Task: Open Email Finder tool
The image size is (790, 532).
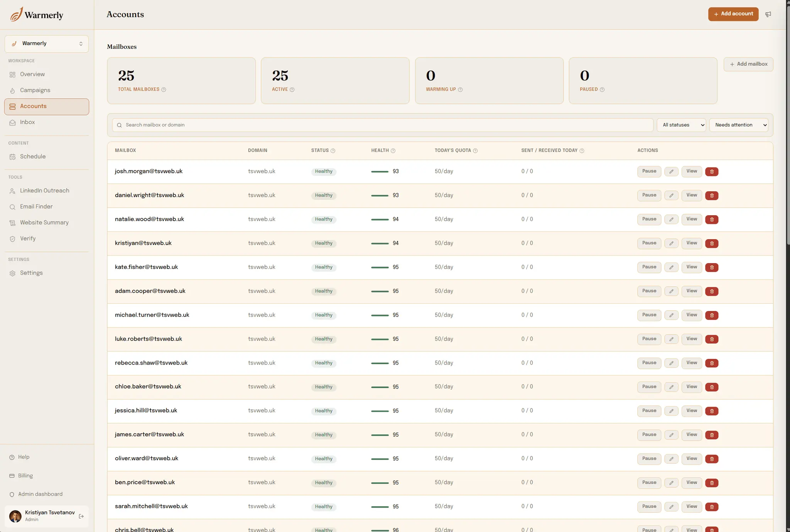Action: [x=47, y=207]
